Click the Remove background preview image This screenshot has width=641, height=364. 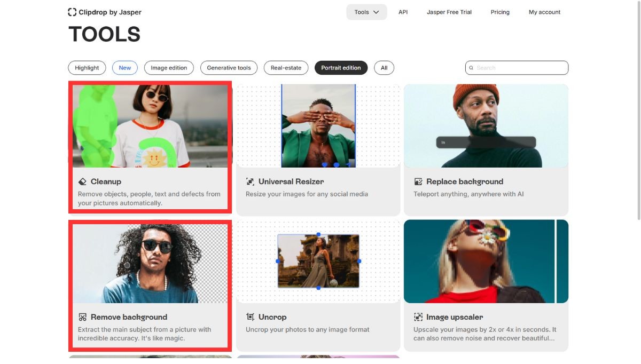click(x=150, y=264)
